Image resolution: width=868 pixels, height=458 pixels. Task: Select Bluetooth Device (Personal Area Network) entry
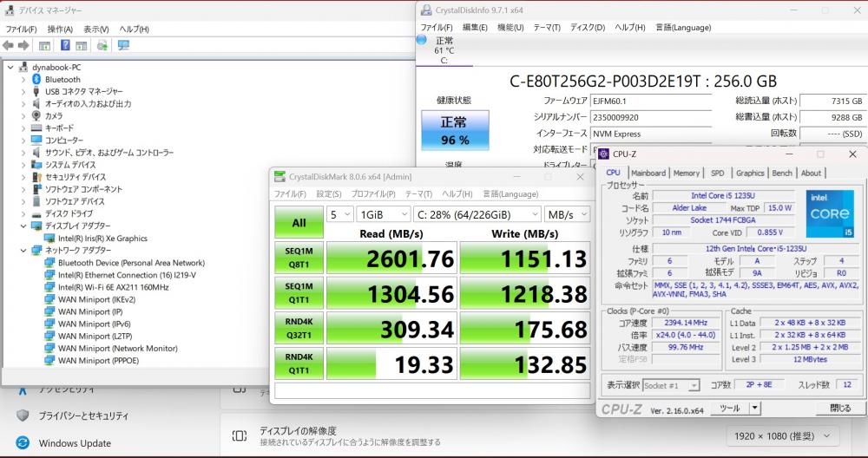point(131,264)
